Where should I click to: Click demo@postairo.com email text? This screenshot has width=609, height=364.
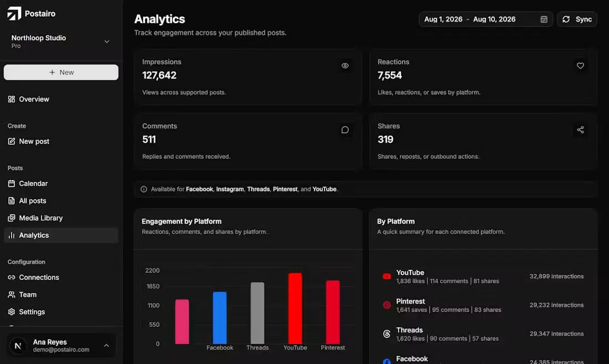point(61,350)
